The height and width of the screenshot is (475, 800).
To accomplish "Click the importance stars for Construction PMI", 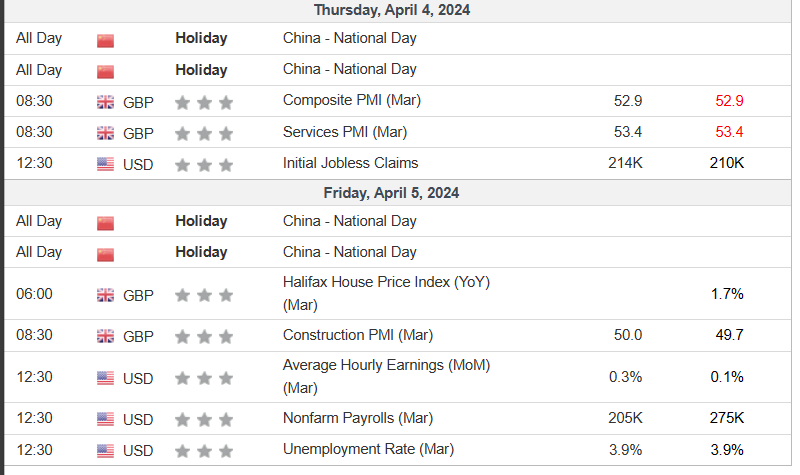I will click(x=204, y=336).
